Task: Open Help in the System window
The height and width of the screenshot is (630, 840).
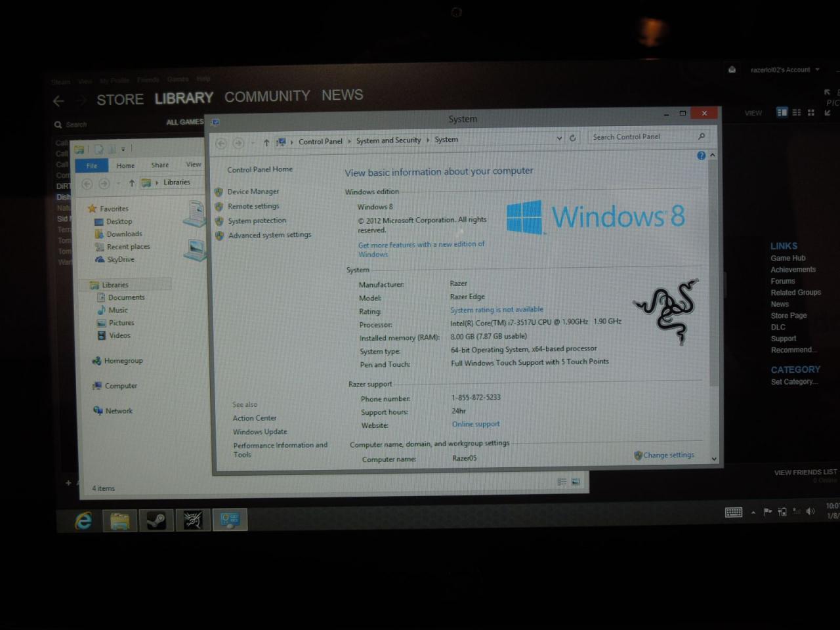Action: click(x=701, y=156)
